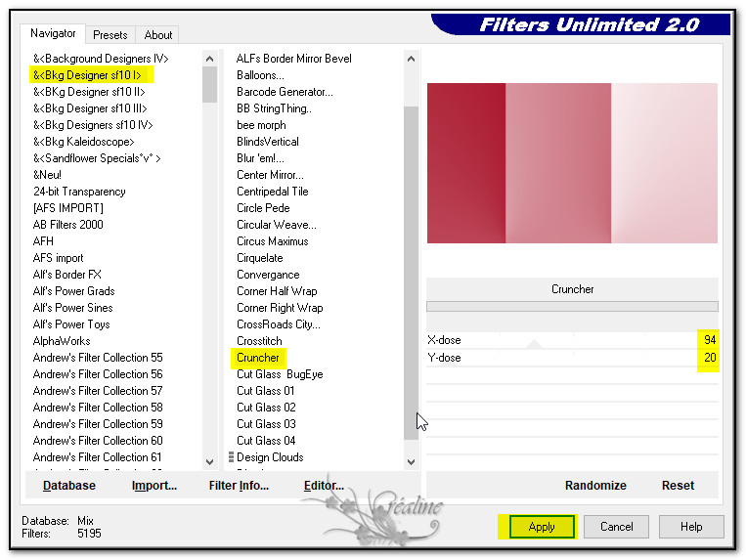Choose Convergance filter
Screen dimensions: 746x560
click(268, 275)
